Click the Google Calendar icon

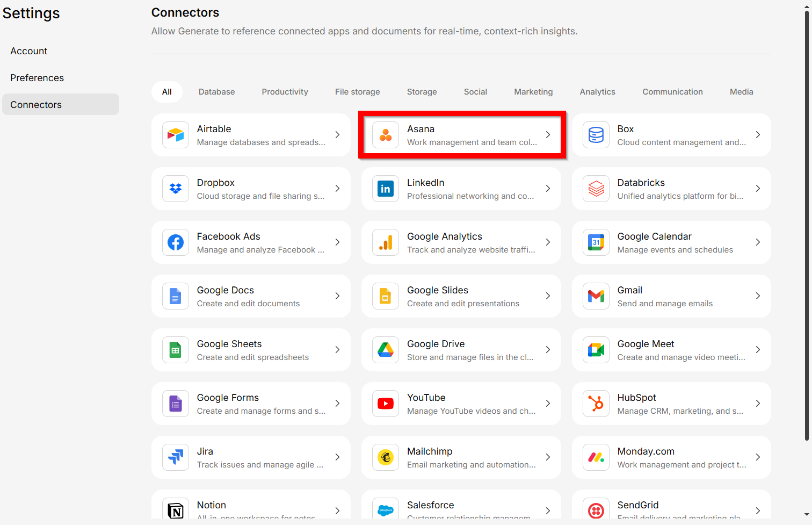[x=596, y=242]
